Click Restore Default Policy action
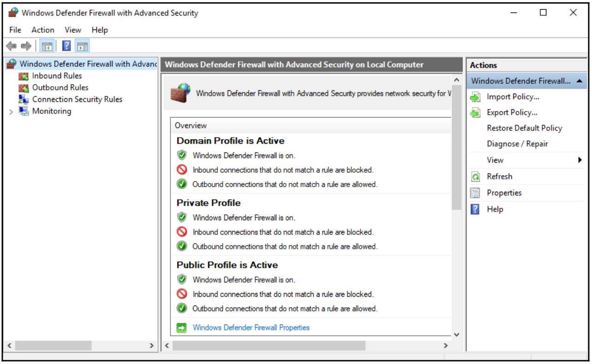Screen dimensions: 592x364 (524, 128)
